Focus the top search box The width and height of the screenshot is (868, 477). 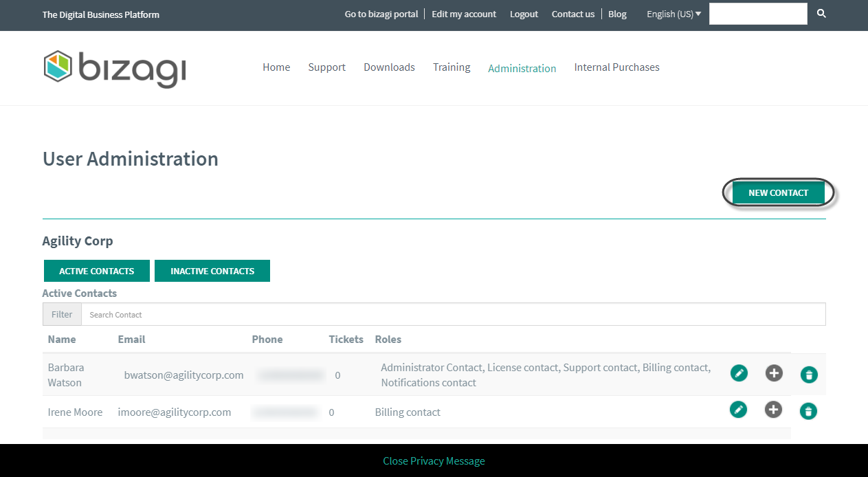point(759,14)
